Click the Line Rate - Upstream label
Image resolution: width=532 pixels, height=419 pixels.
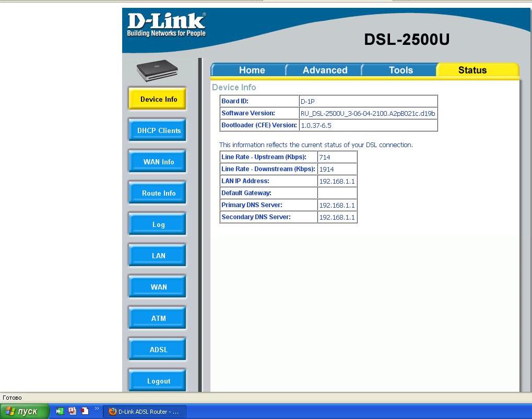pos(264,157)
